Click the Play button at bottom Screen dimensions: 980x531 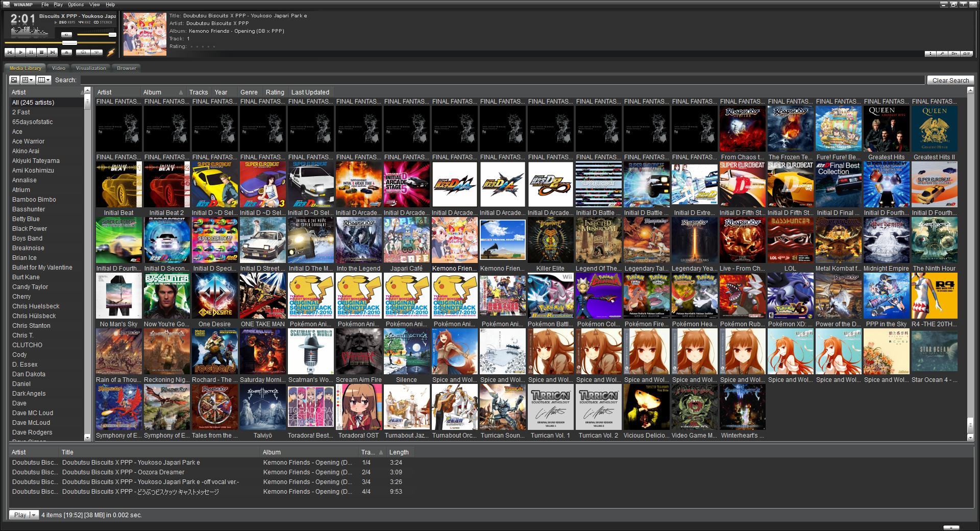point(20,515)
